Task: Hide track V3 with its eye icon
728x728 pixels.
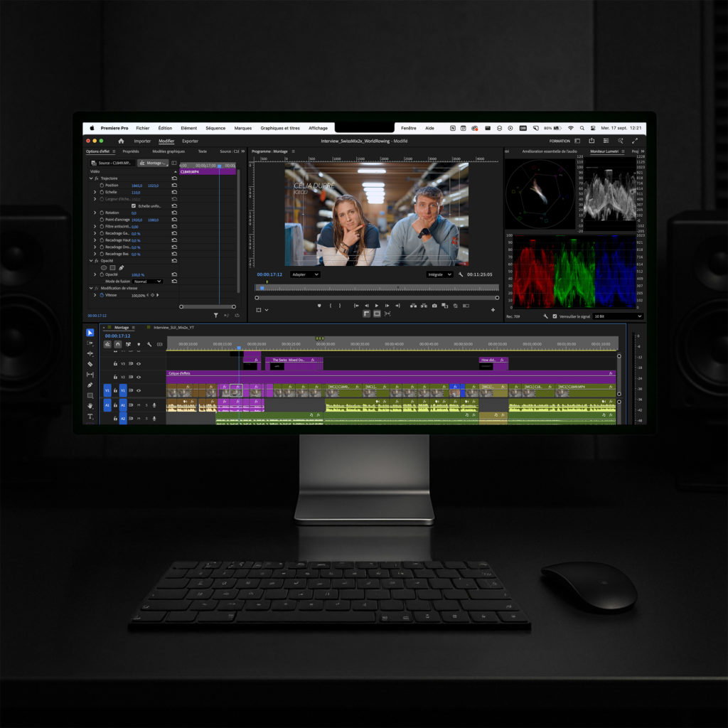Action: pyautogui.click(x=139, y=363)
